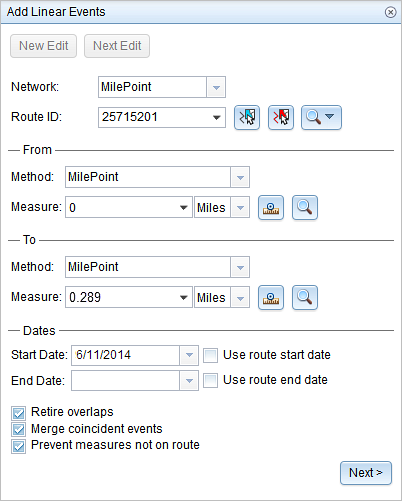Image resolution: width=402 pixels, height=501 pixels.
Task: Click the Next > button
Action: (366, 473)
